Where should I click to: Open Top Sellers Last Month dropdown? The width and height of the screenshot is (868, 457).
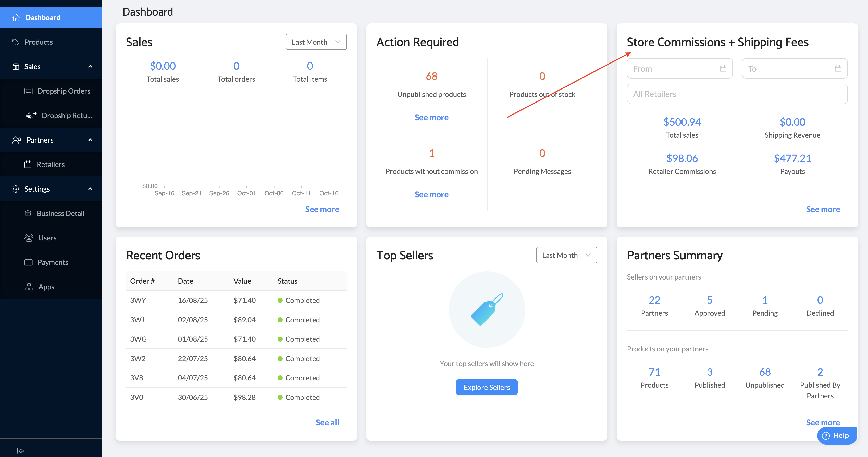pyautogui.click(x=566, y=255)
